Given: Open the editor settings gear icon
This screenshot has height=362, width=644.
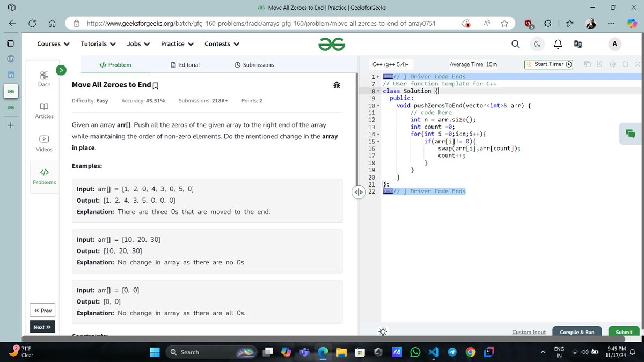Looking at the screenshot, I should click(612, 64).
